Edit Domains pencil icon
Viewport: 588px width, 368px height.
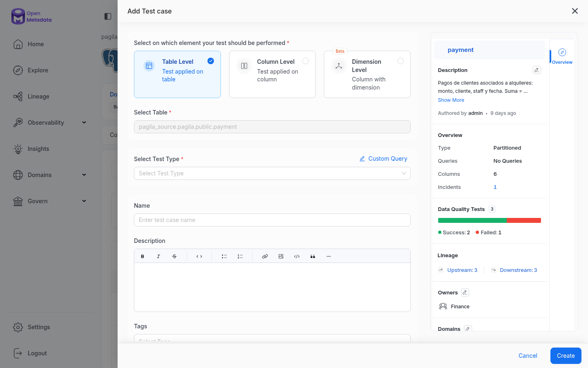(468, 329)
